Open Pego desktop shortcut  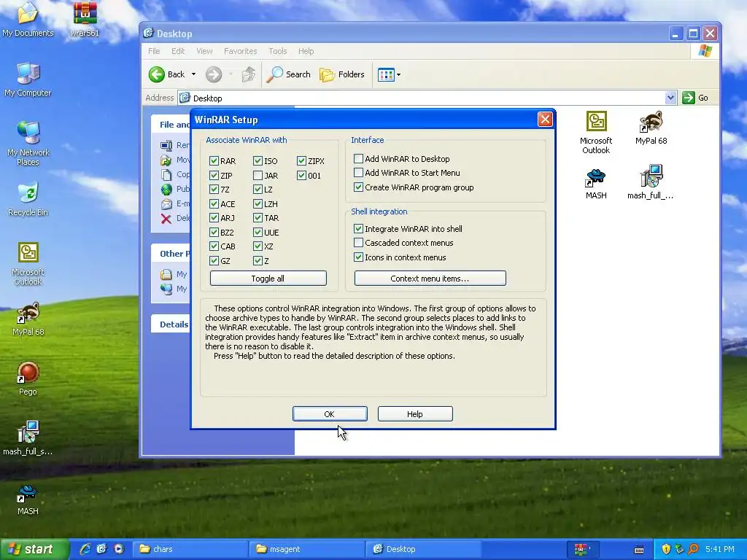click(x=28, y=378)
